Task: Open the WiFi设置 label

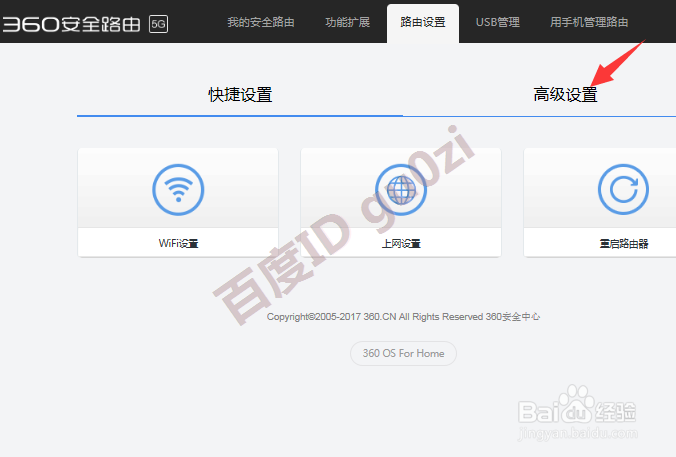Action: (x=178, y=244)
